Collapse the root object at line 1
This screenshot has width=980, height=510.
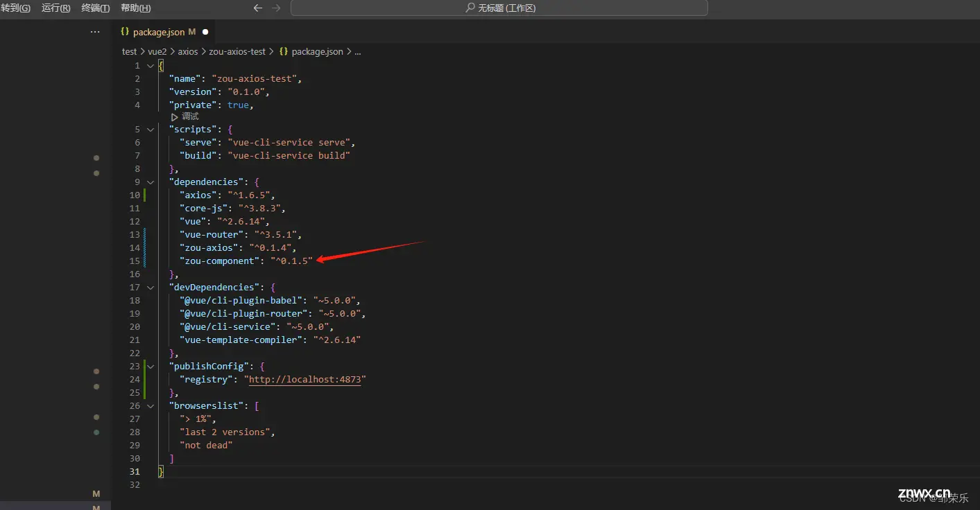coord(150,66)
